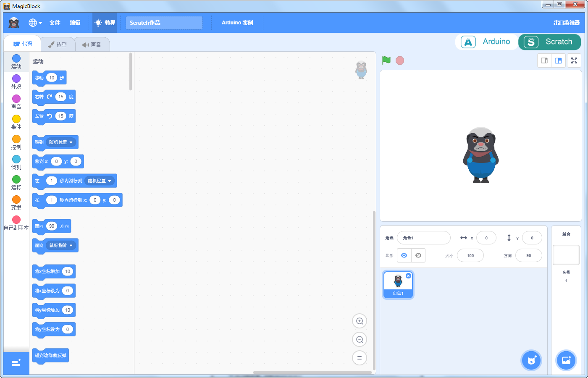Select the 运算 operators category
Image resolution: width=588 pixels, height=378 pixels.
pos(16,183)
